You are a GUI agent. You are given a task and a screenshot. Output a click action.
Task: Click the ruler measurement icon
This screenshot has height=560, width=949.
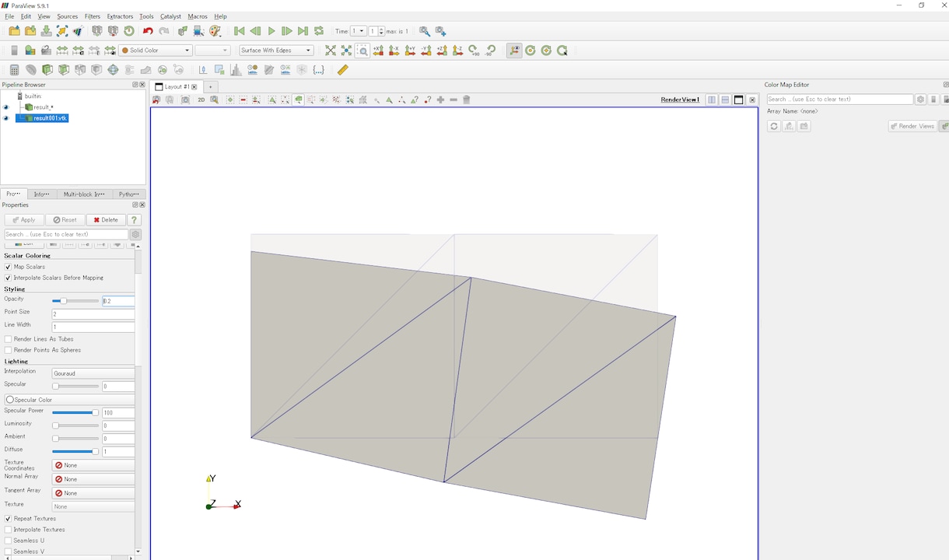pyautogui.click(x=342, y=70)
